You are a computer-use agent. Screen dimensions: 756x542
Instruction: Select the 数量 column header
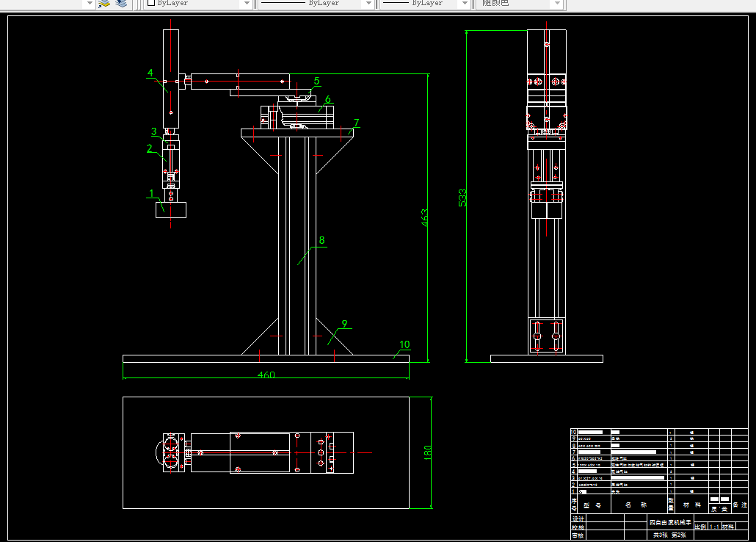click(x=671, y=505)
